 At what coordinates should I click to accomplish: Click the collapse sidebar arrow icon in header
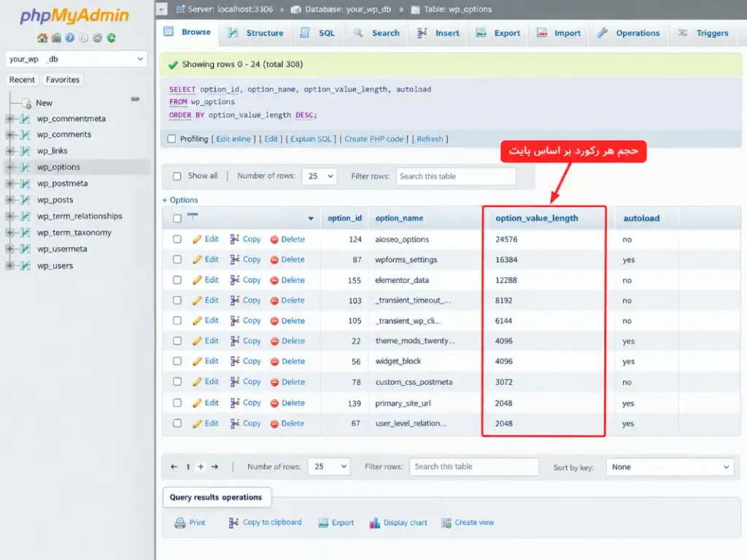coord(162,9)
